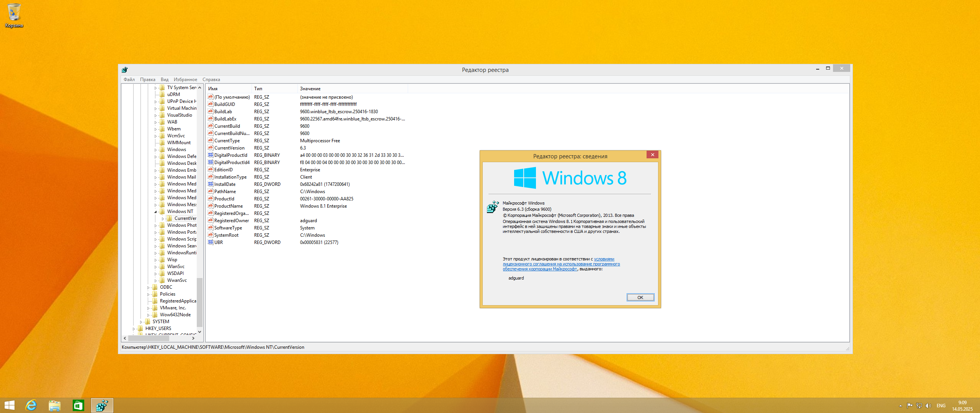The width and height of the screenshot is (980, 413).
Task: Select the InstallationType value row
Action: pos(306,177)
